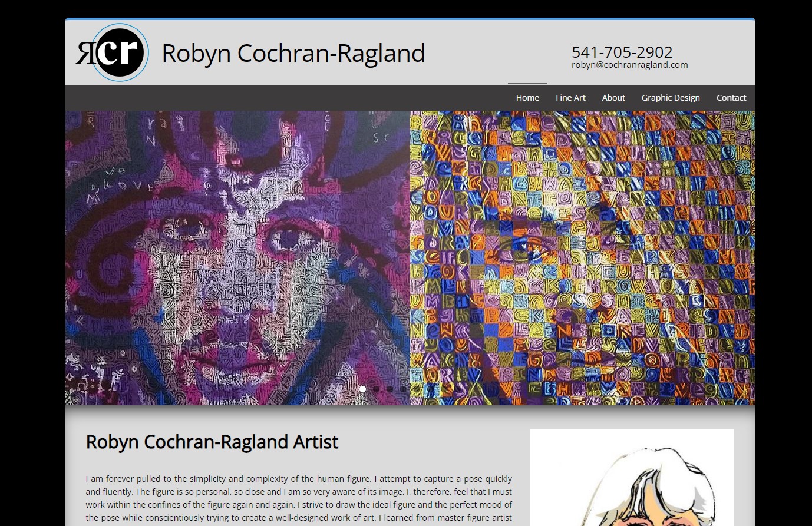
Task: Open the Fine Art menu
Action: (570, 98)
